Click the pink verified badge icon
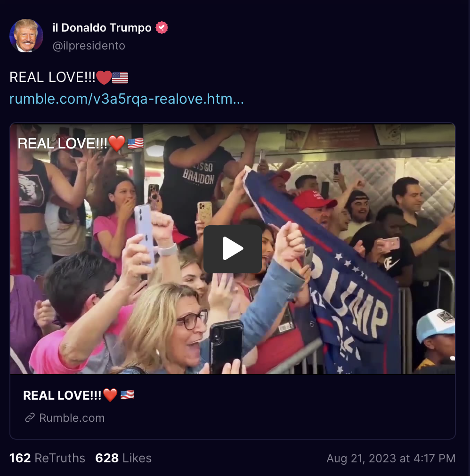 [x=162, y=28]
